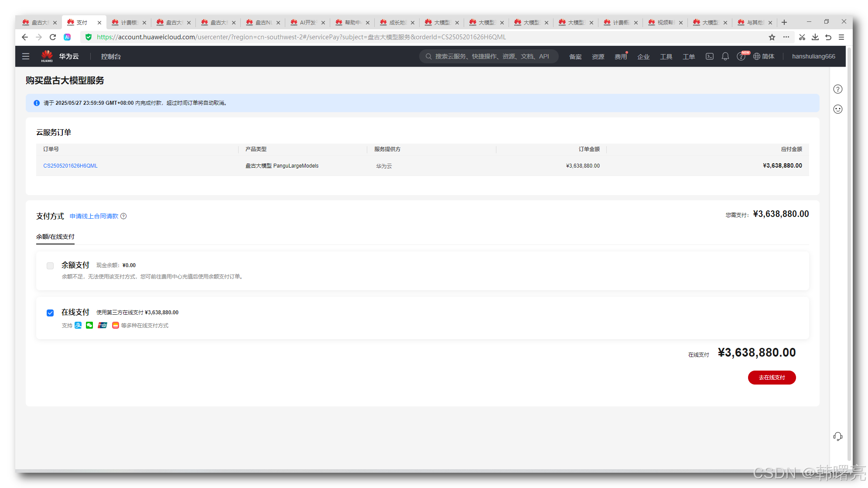Expand the hanshuliang666 account menu
868x488 pixels.
pyautogui.click(x=813, y=56)
